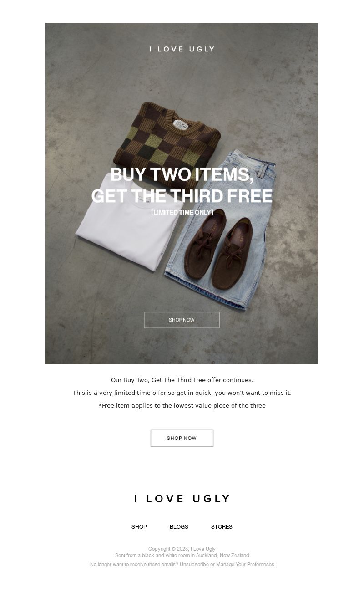
Task: Click the neck label on the sweater
Action: [181, 124]
